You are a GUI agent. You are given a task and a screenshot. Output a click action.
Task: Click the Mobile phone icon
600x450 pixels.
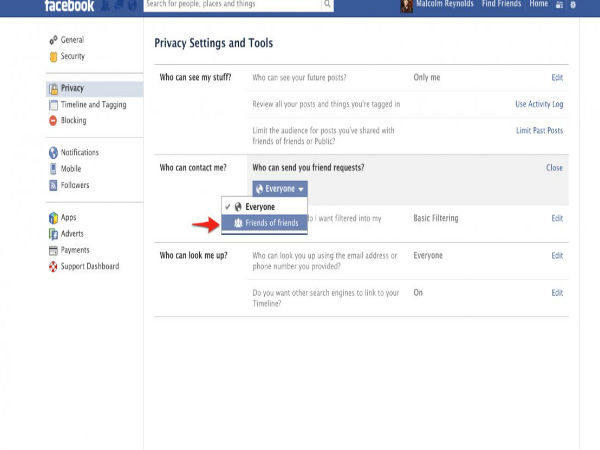pos(53,169)
